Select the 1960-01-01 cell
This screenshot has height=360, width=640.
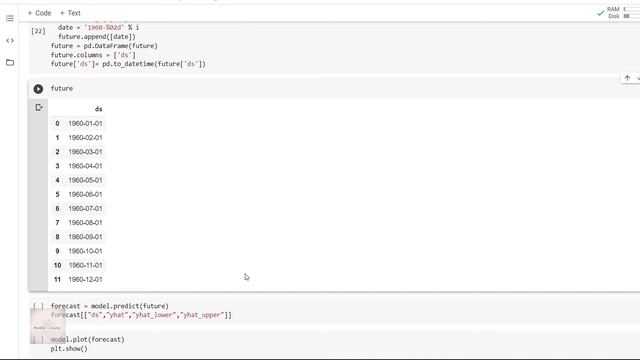pos(85,123)
